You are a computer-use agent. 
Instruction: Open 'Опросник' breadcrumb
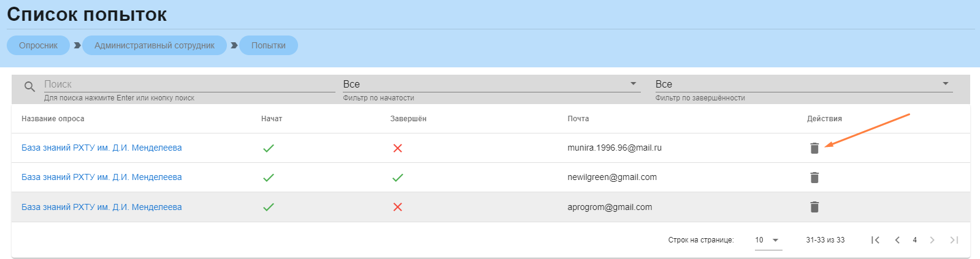(38, 45)
